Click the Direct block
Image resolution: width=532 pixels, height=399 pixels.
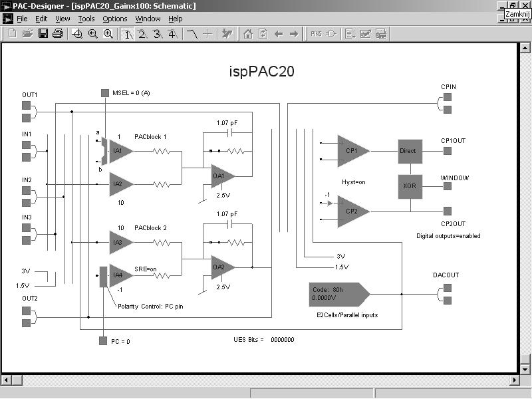410,152
